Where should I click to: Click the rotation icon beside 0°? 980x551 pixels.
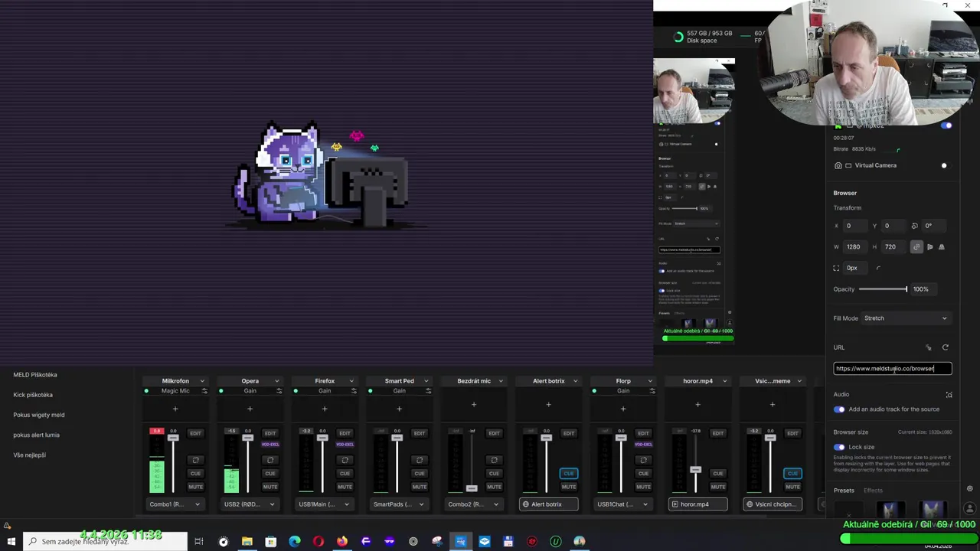pos(914,226)
